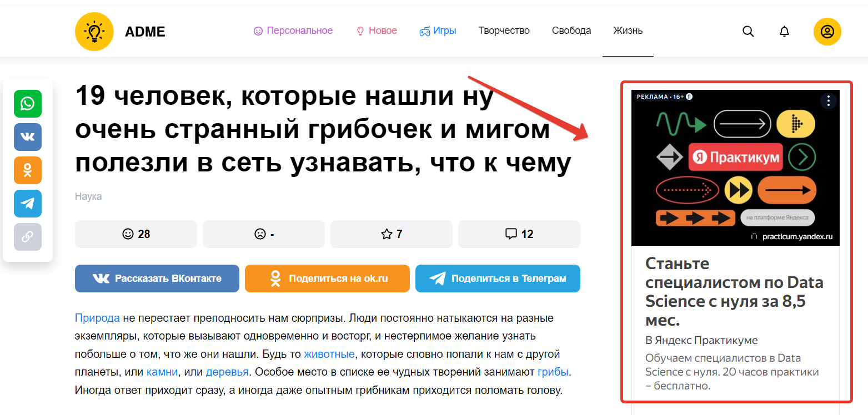Share via VK sidebar icon

tap(28, 137)
